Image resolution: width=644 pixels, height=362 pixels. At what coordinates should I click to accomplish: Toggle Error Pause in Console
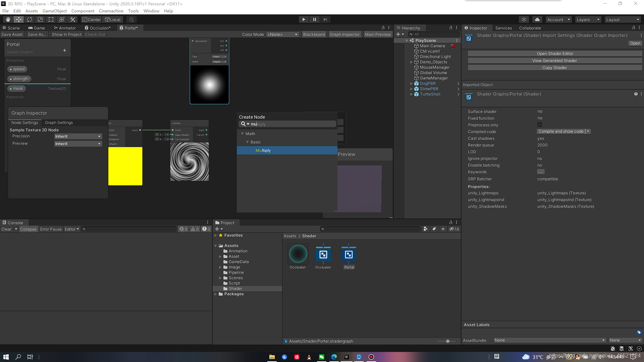pyautogui.click(x=51, y=229)
